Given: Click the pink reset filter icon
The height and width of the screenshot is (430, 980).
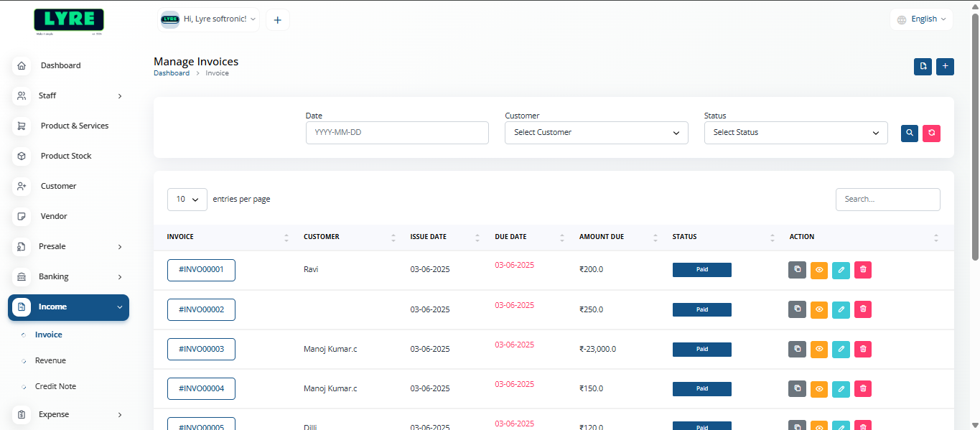Looking at the screenshot, I should pos(931,133).
